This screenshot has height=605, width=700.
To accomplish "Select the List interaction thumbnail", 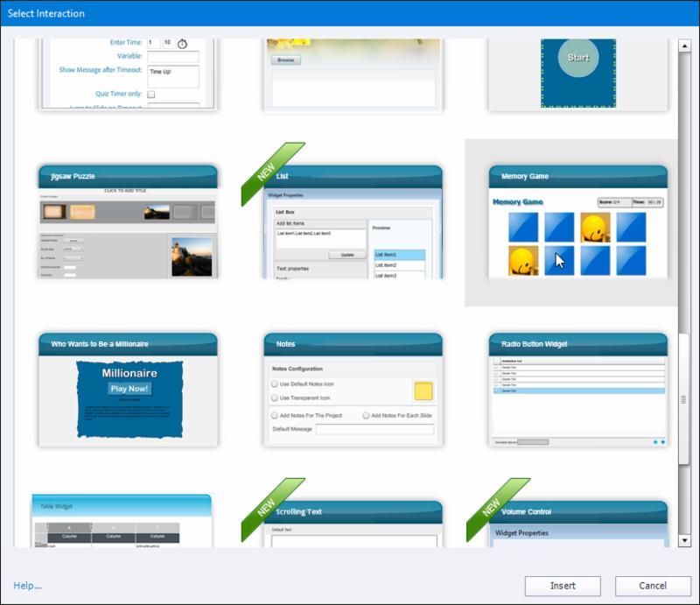I will (x=353, y=222).
